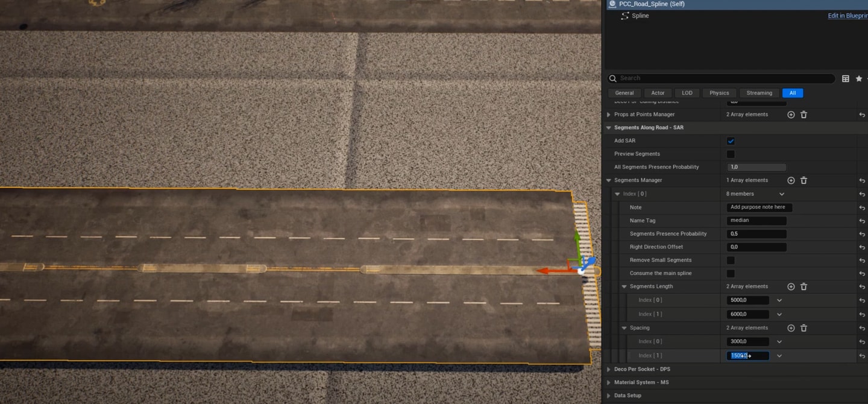Click the favorites star icon

click(x=859, y=78)
